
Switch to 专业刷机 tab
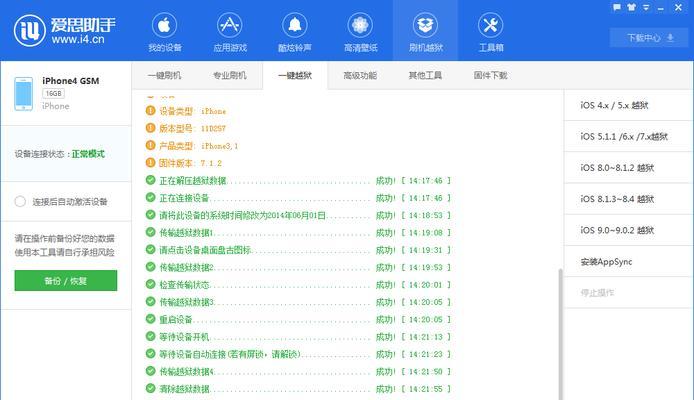coord(229,75)
